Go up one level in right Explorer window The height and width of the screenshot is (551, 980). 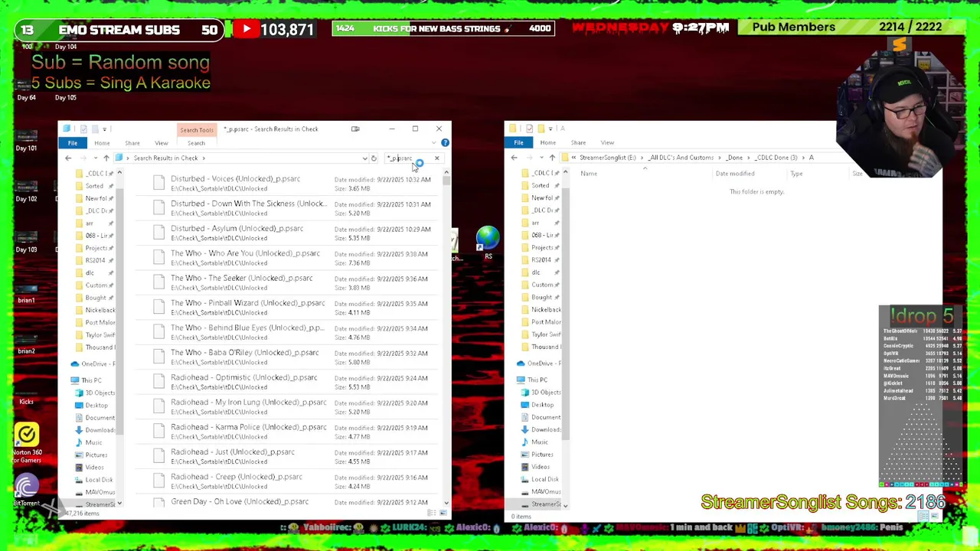click(x=552, y=158)
